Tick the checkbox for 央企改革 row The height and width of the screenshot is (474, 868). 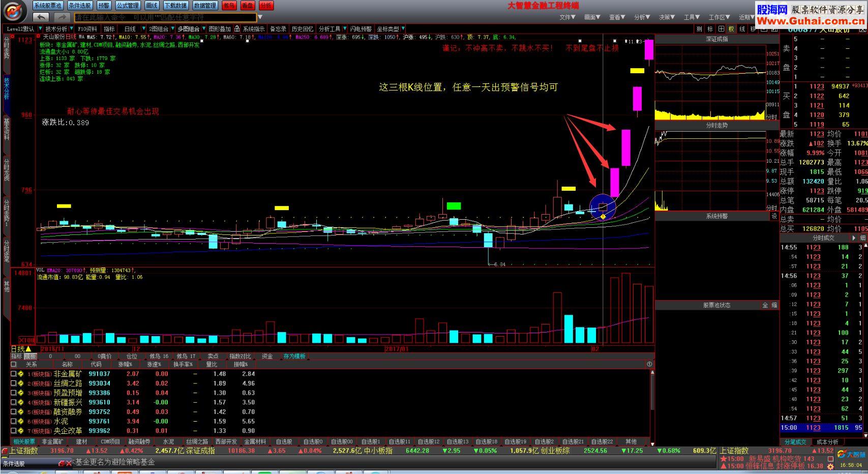14,431
